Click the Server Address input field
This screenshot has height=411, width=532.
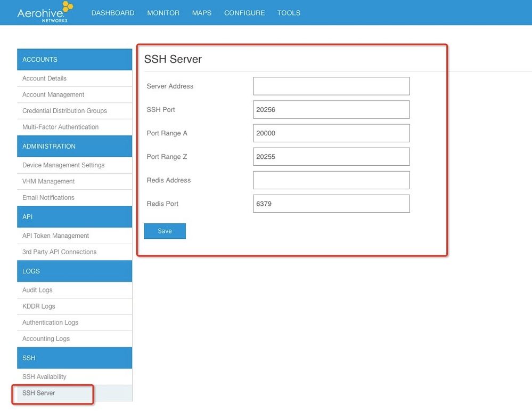(x=331, y=86)
